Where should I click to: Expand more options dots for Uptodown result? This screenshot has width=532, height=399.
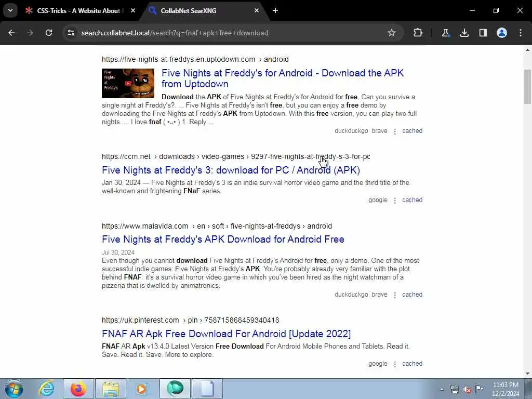point(395,131)
